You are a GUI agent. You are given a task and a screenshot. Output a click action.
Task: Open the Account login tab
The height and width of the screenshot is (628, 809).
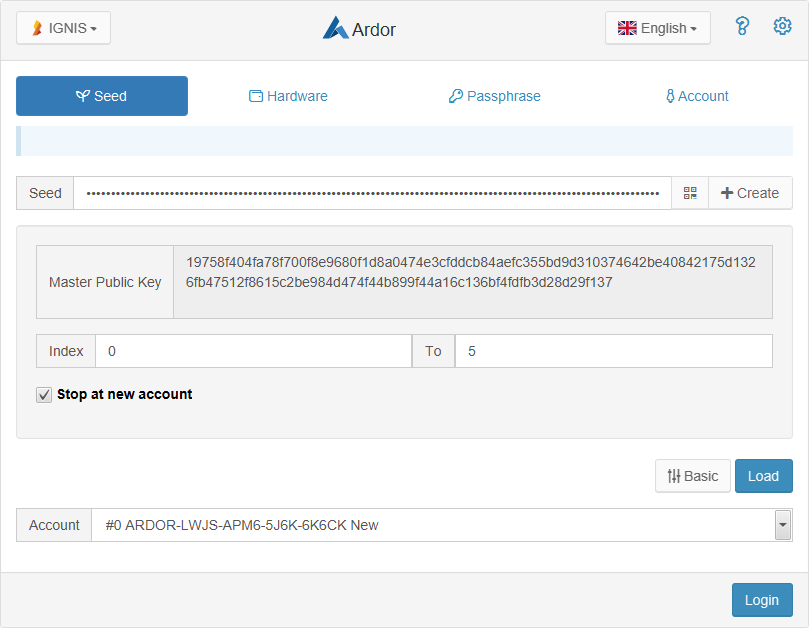pyautogui.click(x=697, y=96)
